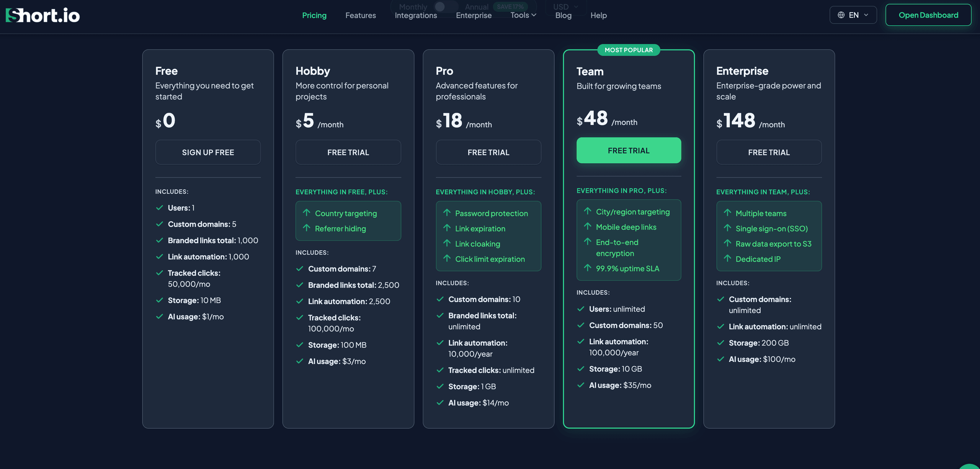Click arrow icon beside City/region targeting

(588, 211)
